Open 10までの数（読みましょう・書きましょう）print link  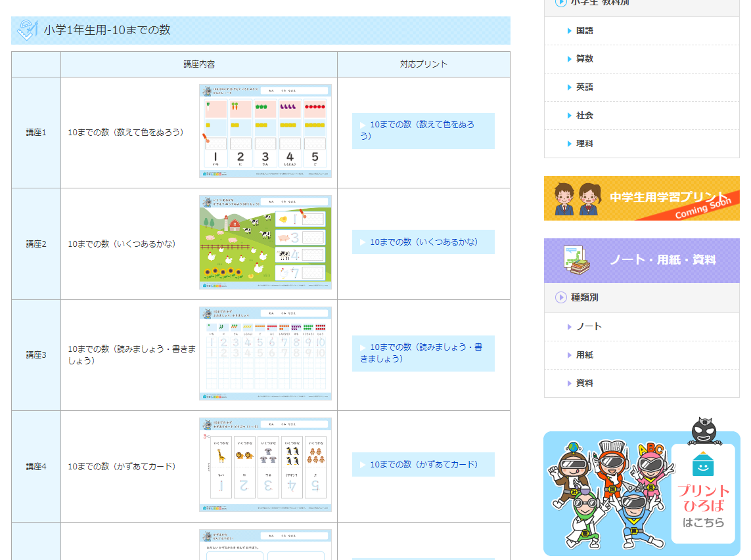(x=422, y=353)
